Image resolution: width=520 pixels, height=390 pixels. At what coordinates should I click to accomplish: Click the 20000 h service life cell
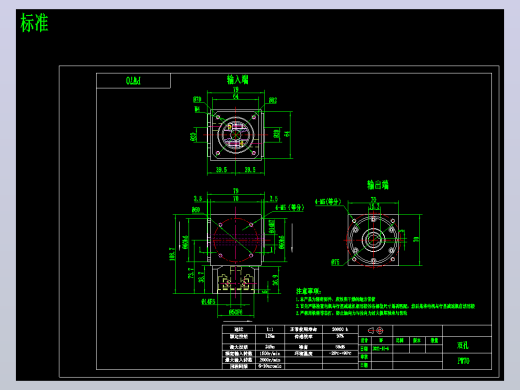[x=340, y=329]
